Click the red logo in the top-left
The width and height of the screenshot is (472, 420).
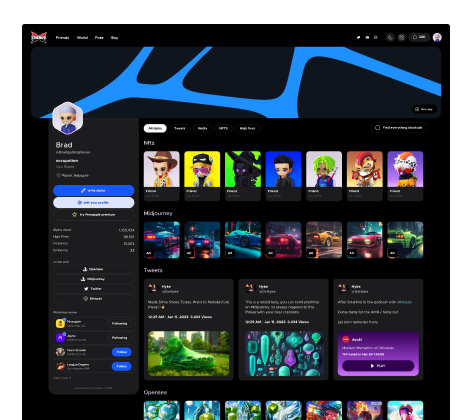[x=39, y=37]
